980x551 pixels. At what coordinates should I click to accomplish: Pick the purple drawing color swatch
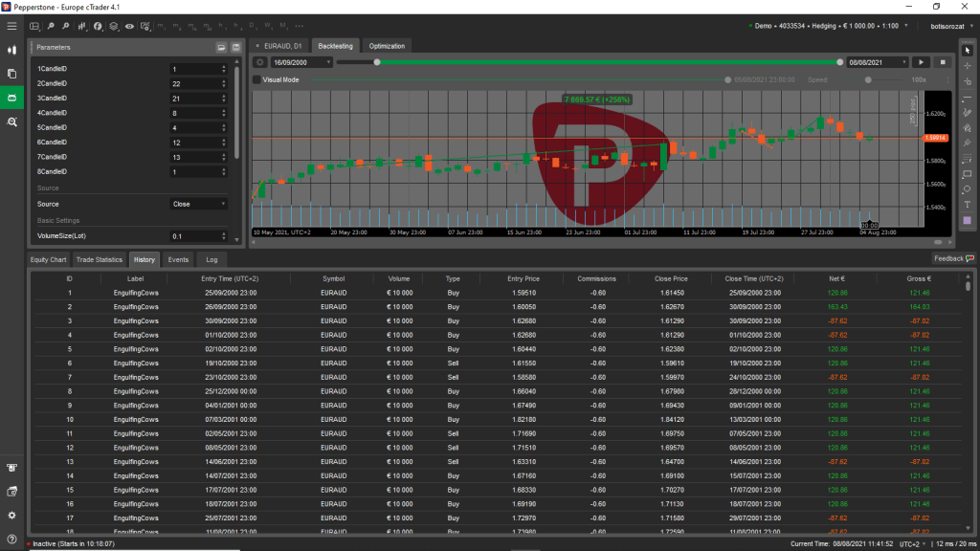coord(968,220)
